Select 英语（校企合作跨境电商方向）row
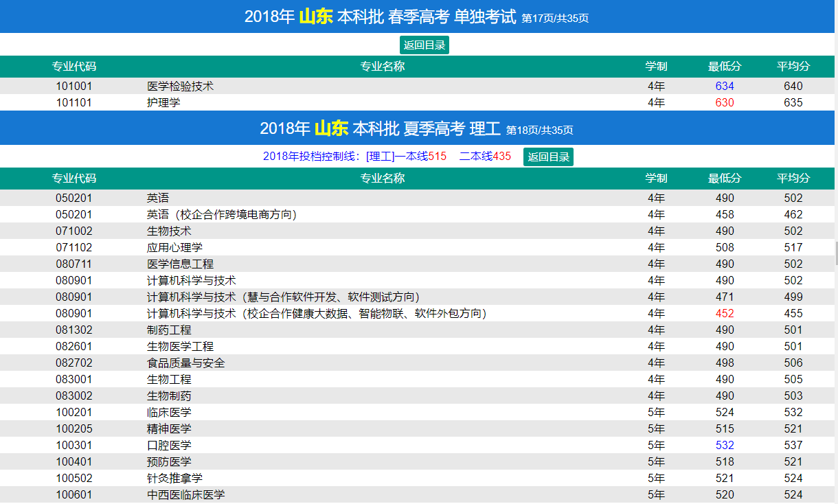The image size is (838, 504). coord(221,215)
